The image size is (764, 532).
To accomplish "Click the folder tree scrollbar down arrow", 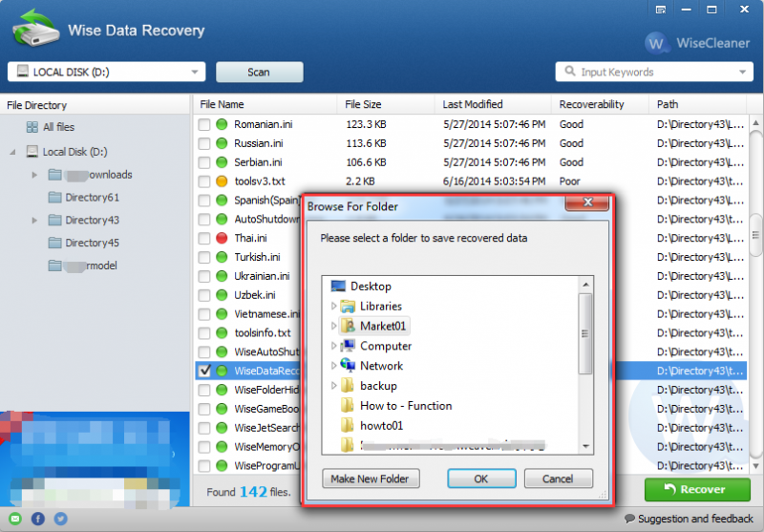I will [585, 446].
